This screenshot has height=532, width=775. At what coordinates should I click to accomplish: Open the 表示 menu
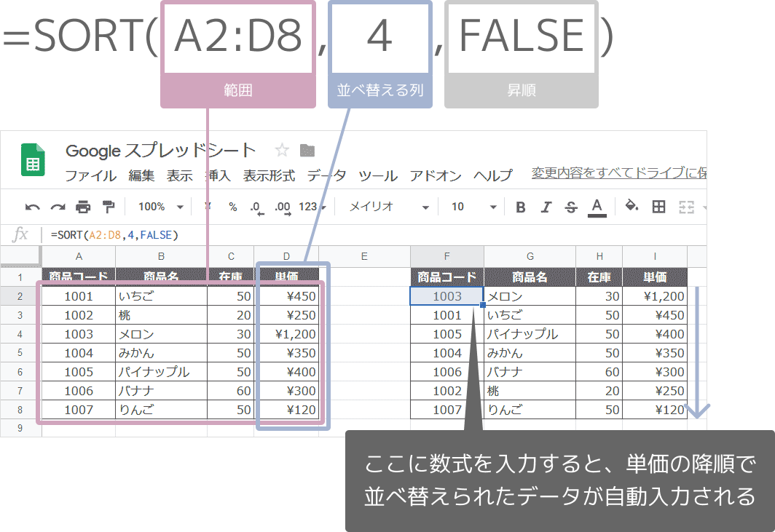[179, 175]
